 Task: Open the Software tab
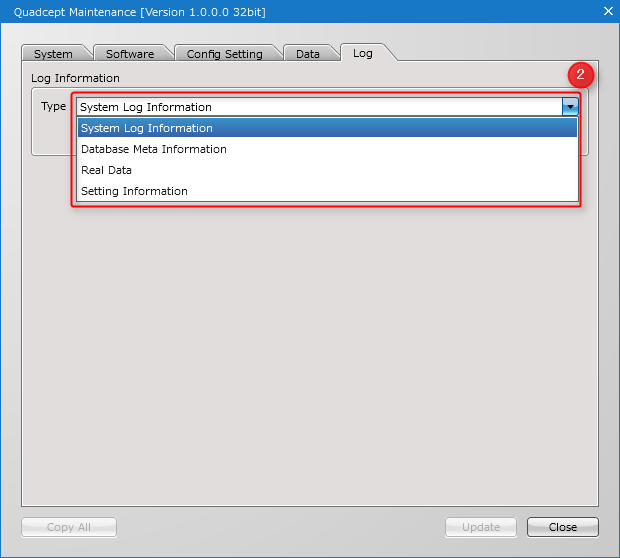[x=130, y=54]
